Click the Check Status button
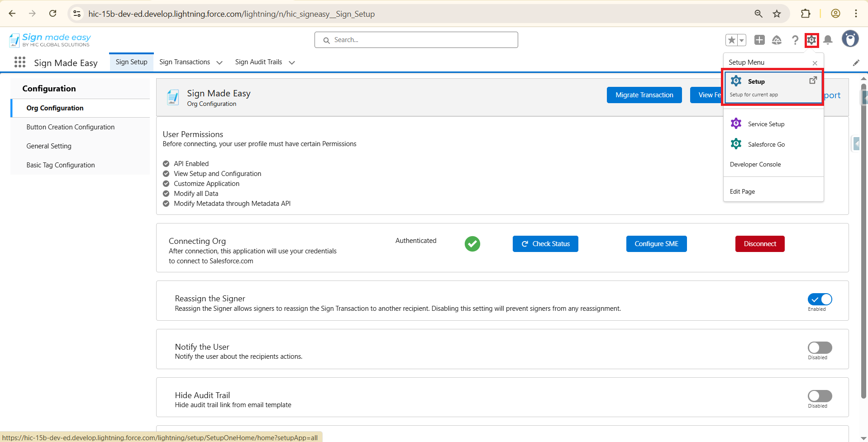 [x=545, y=244]
